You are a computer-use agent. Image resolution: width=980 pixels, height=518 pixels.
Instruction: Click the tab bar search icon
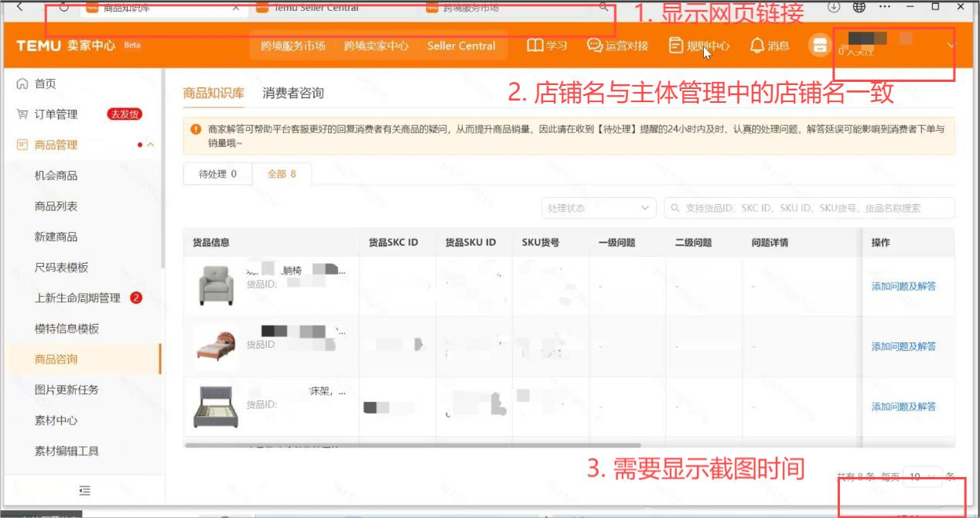tap(604, 8)
